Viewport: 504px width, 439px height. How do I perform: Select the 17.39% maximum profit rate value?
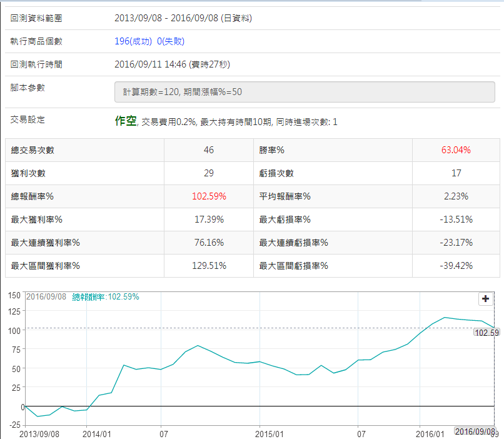209,219
